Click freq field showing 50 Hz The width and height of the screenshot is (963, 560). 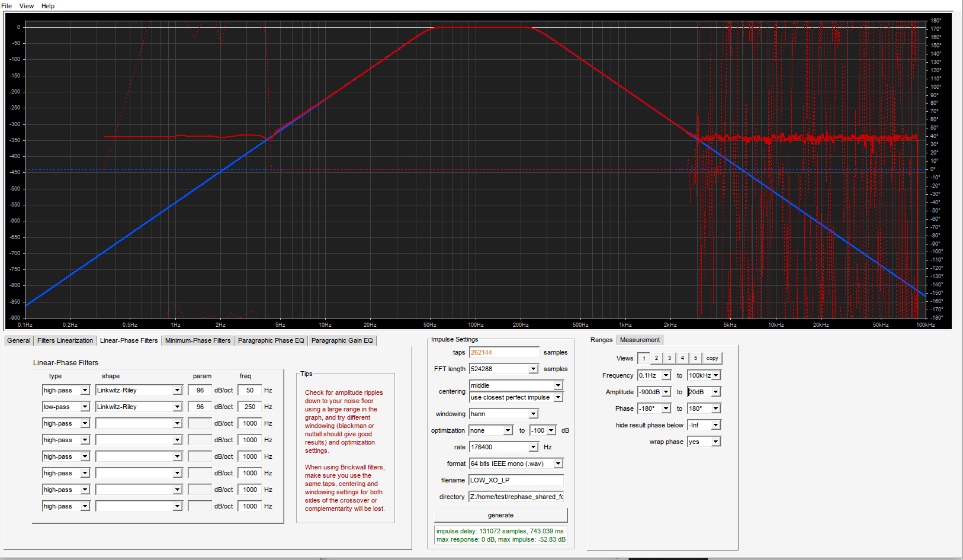[250, 390]
